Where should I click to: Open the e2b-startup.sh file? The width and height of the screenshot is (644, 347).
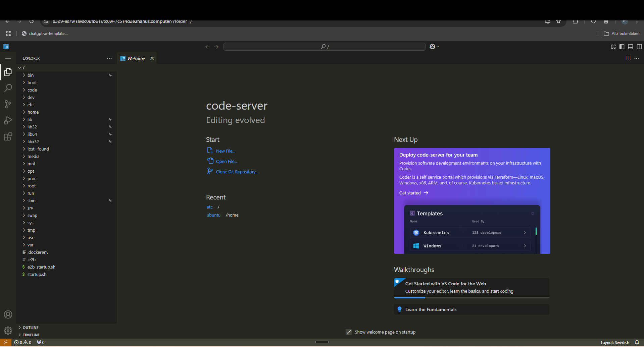66,267
